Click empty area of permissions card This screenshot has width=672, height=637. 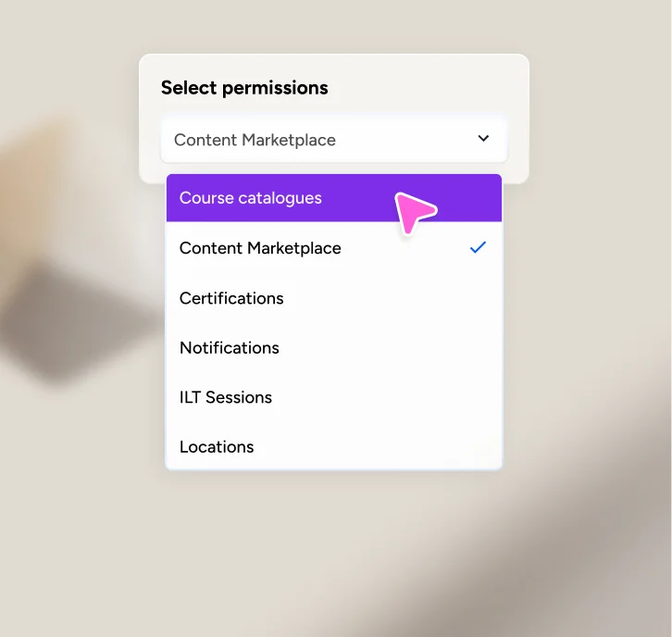click(x=429, y=86)
